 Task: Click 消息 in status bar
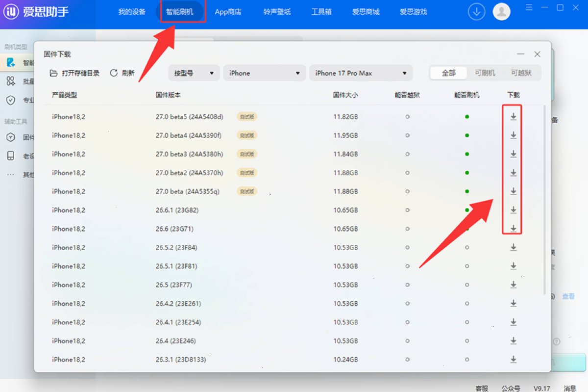click(x=570, y=388)
